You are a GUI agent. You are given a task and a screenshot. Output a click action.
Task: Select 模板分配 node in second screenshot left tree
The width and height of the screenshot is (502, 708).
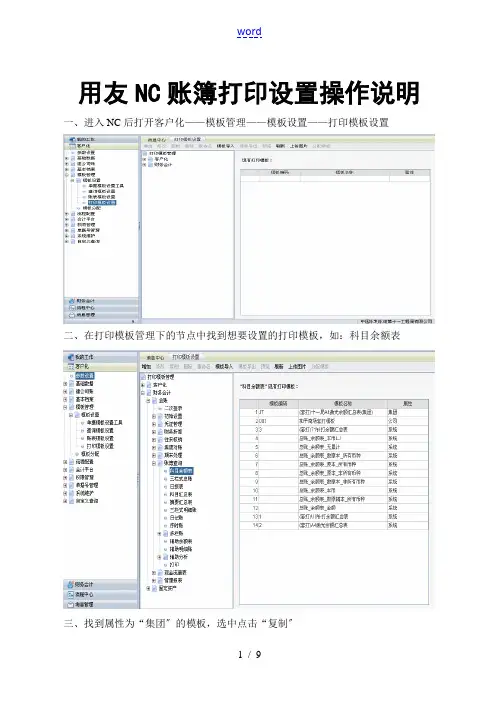(x=90, y=454)
